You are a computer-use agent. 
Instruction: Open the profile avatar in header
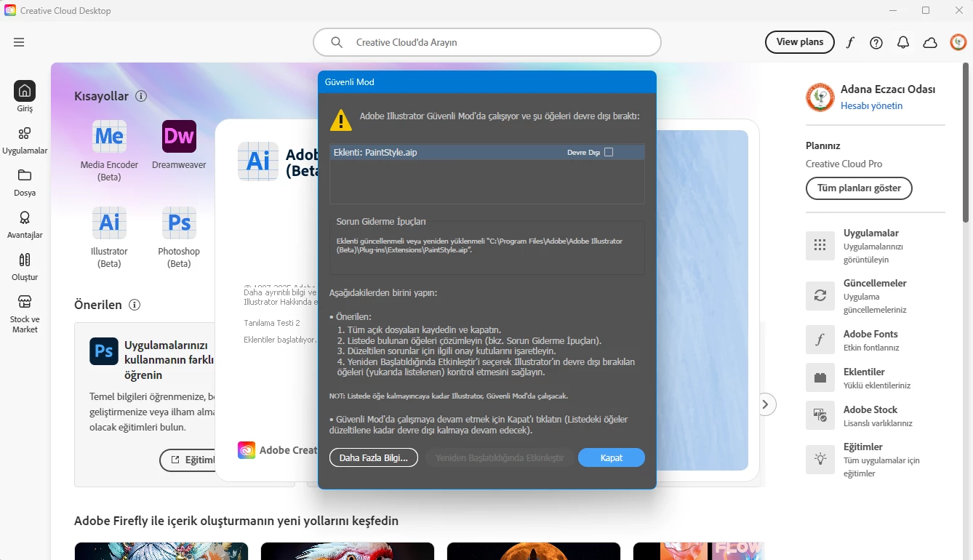(958, 42)
